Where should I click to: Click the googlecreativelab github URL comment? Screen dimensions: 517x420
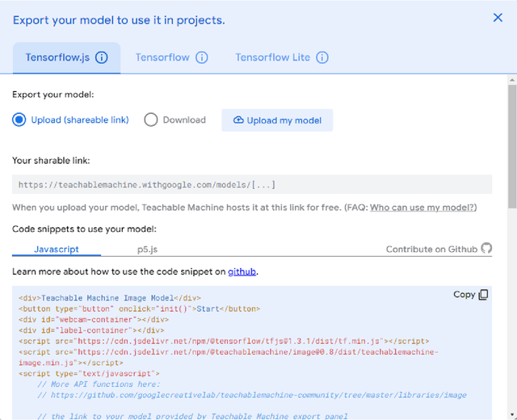coord(252,395)
